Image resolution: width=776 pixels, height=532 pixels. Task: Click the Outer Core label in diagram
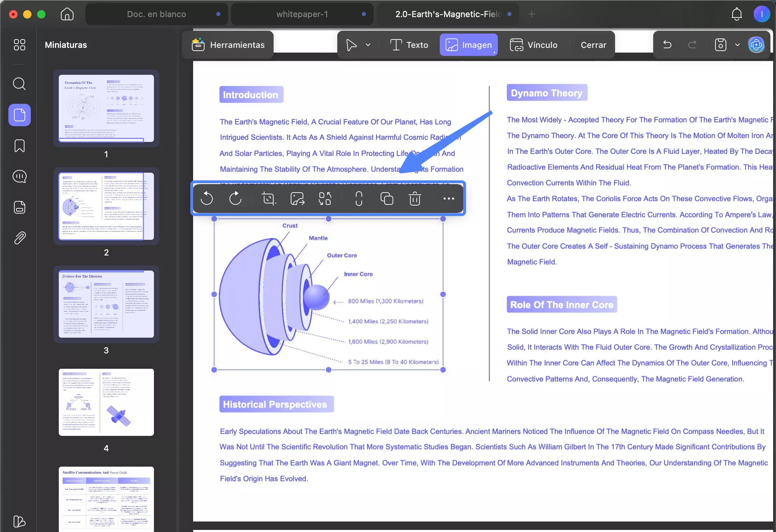tap(342, 255)
